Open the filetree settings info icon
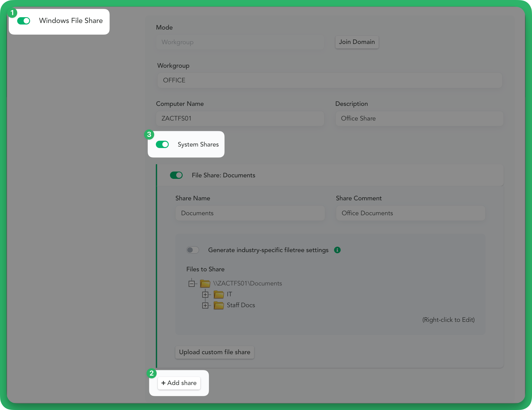This screenshot has height=410, width=532. (x=337, y=250)
